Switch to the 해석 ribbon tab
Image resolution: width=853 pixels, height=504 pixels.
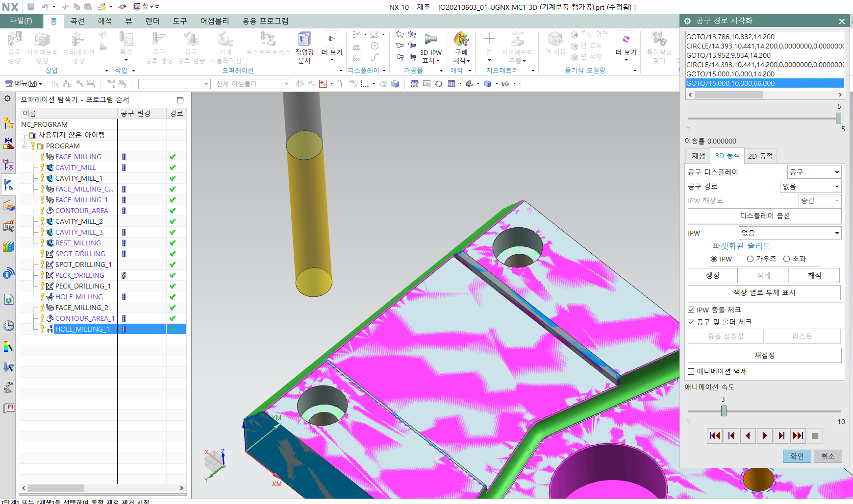104,21
